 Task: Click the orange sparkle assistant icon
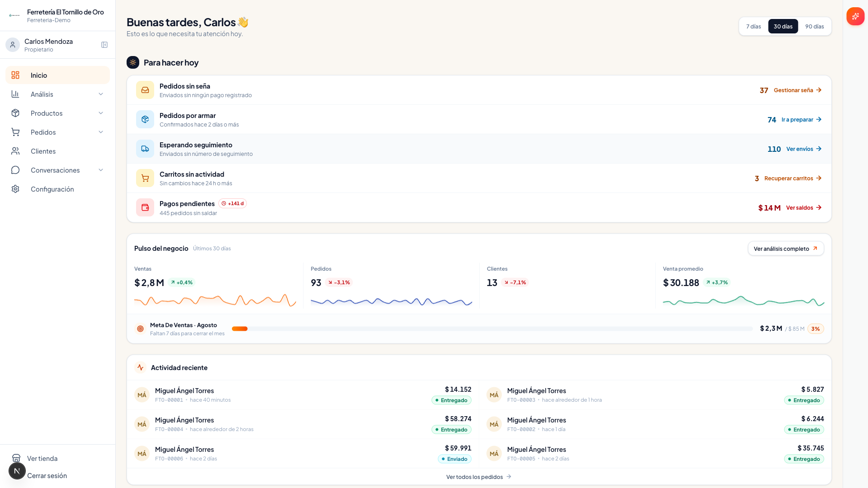855,16
